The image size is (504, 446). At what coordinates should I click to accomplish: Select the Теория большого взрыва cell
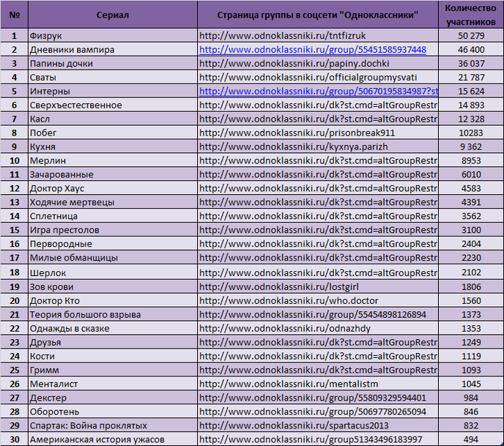coord(113,314)
